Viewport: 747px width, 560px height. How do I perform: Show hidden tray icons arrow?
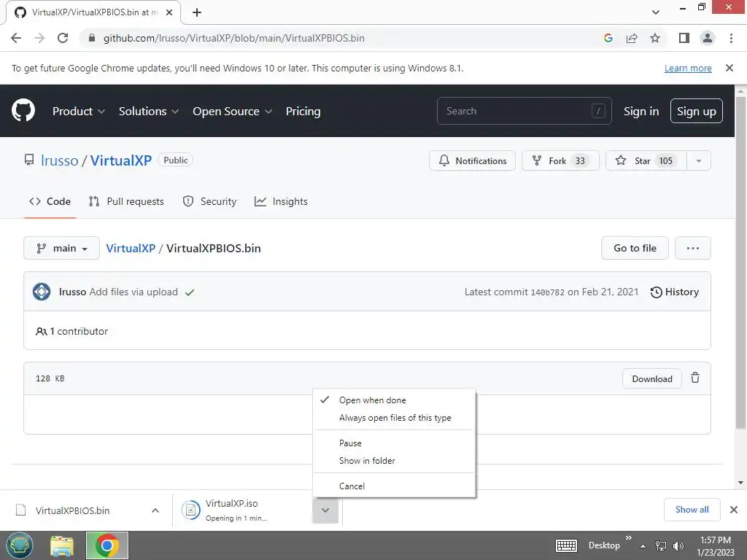click(x=643, y=546)
